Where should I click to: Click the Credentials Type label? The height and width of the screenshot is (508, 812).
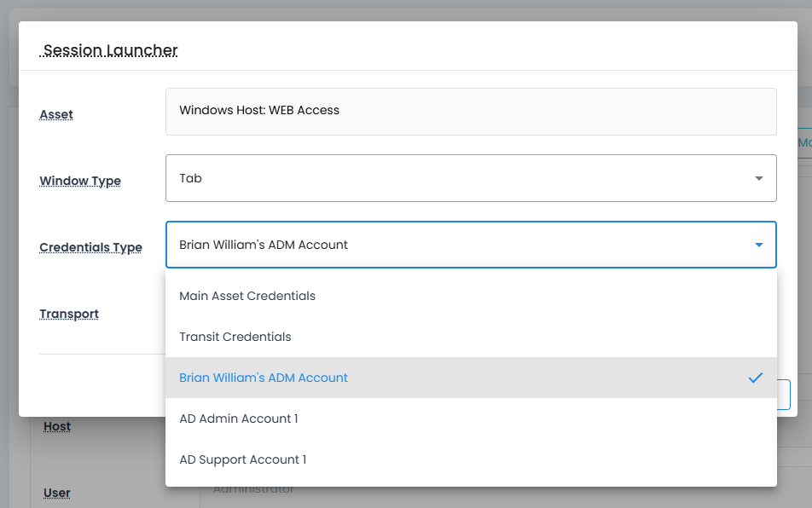pos(90,247)
